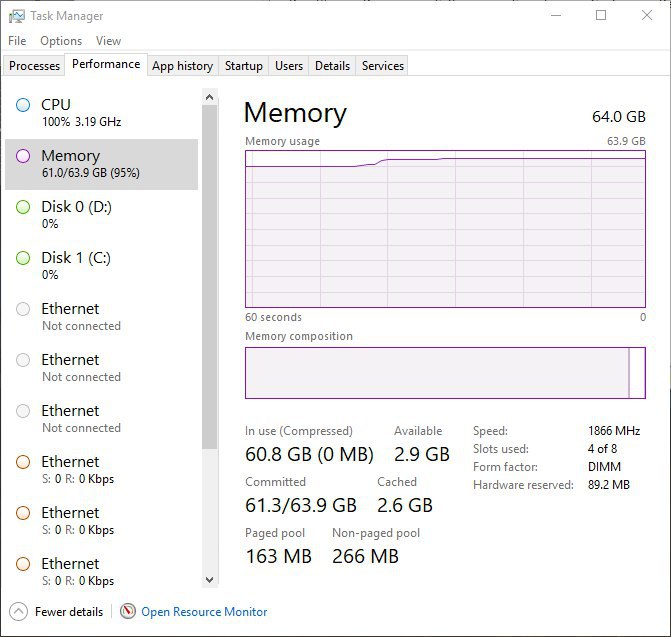Viewport: 671px width, 637px height.
Task: Click the Committed value 61.3/63.9 GB
Action: click(x=301, y=505)
